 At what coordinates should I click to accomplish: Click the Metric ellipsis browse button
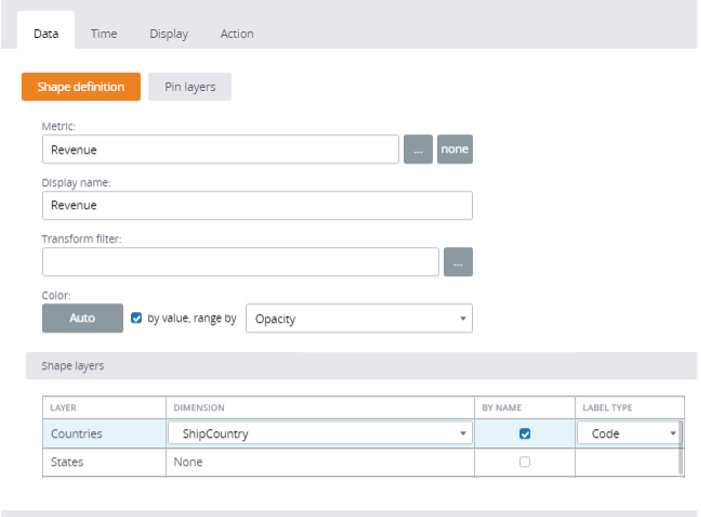pos(418,149)
